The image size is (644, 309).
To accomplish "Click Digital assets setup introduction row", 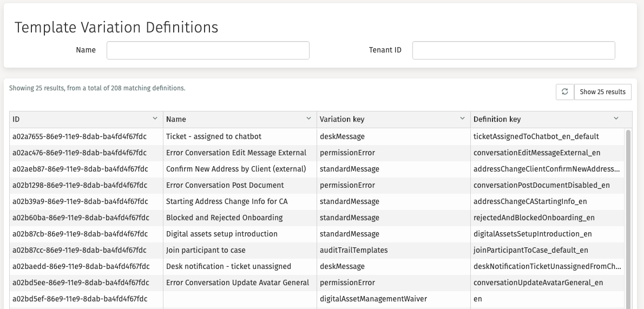I will 221,234.
